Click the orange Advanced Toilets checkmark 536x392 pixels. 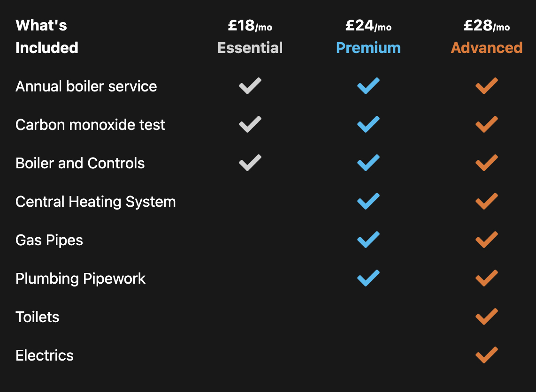pyautogui.click(x=487, y=317)
